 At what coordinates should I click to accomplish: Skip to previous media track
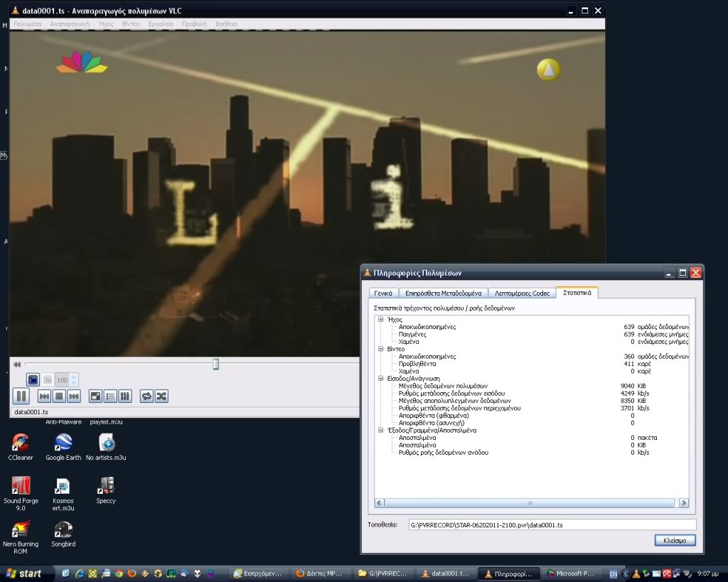(44, 396)
